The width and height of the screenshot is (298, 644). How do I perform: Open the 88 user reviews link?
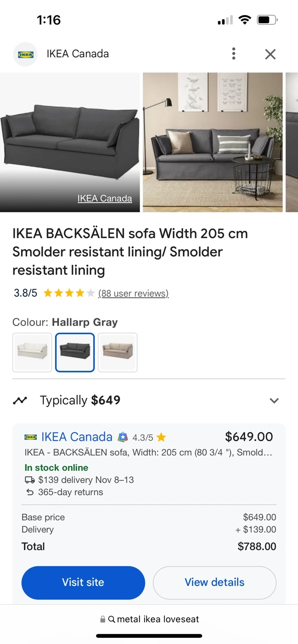pos(133,293)
